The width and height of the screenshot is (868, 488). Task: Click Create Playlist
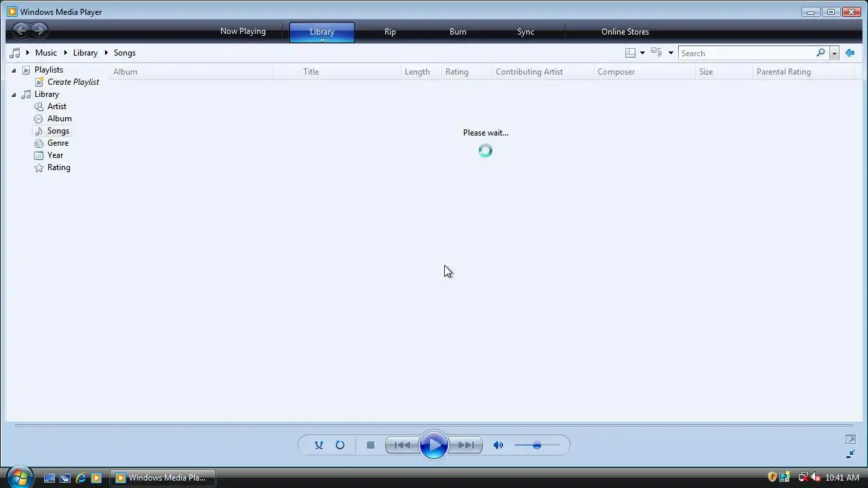point(73,82)
